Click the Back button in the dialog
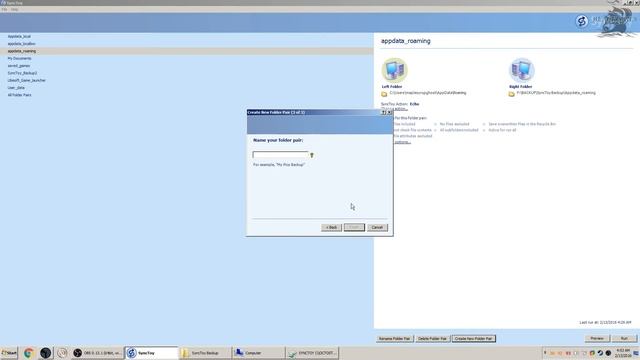The width and height of the screenshot is (640, 360). 331,227
